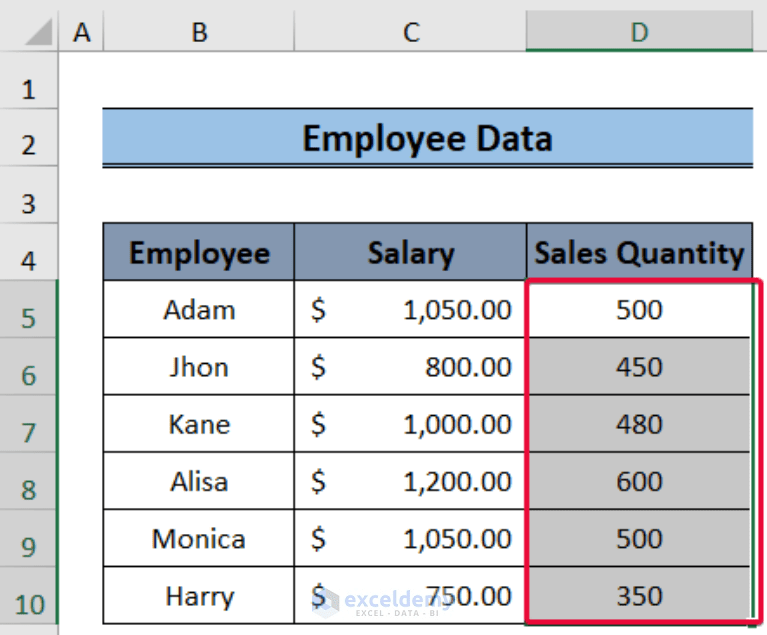
Task: Select row 9 header
Action: coord(29,538)
